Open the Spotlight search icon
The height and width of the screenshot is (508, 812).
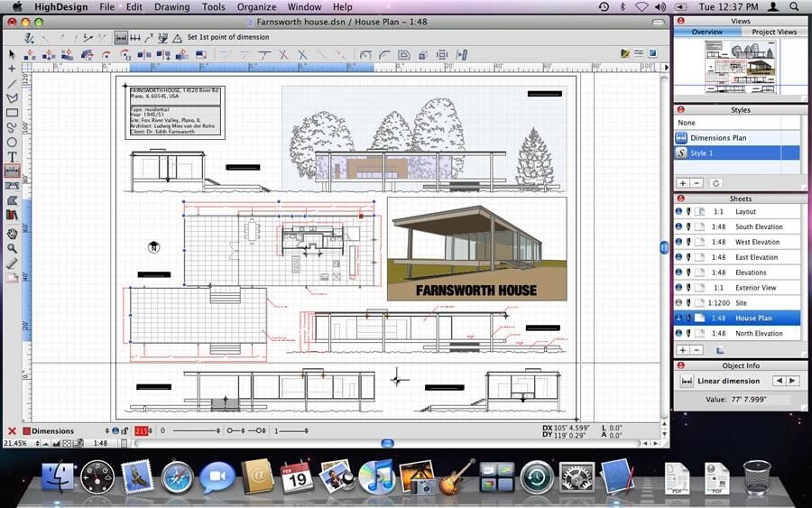pyautogui.click(x=794, y=6)
